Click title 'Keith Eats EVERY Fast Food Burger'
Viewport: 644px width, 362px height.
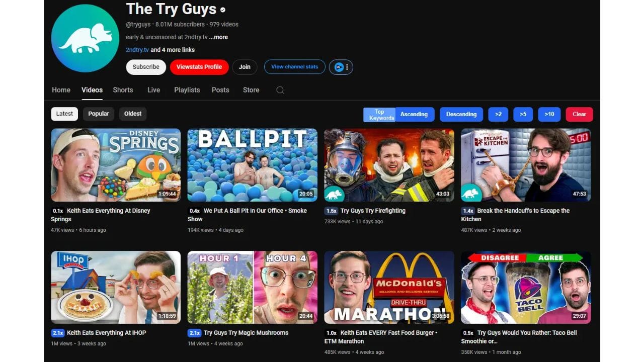pos(381,337)
